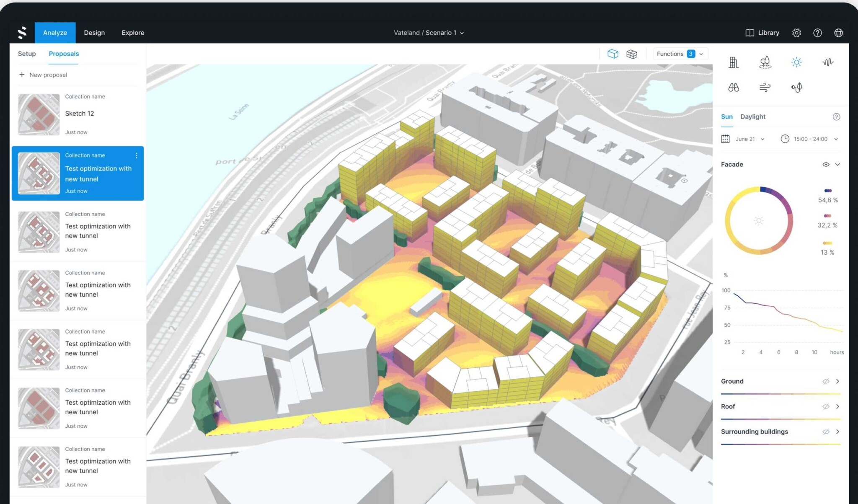The image size is (858, 504).
Task: Select the buildings analysis icon
Action: coord(734,62)
